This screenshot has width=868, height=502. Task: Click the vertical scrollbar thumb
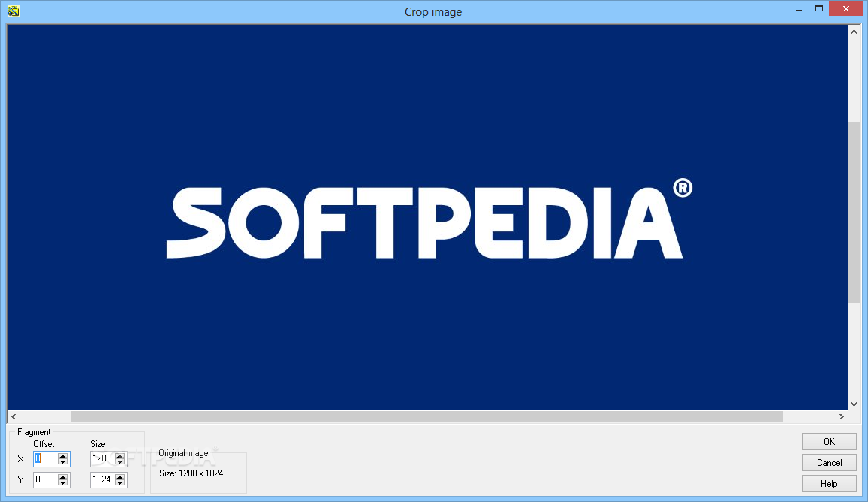click(x=854, y=212)
